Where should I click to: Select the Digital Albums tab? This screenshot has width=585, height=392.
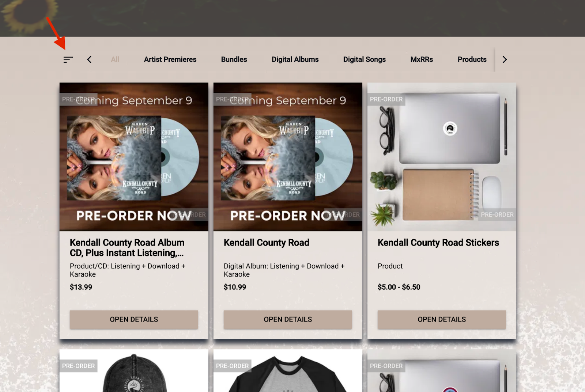coord(295,60)
